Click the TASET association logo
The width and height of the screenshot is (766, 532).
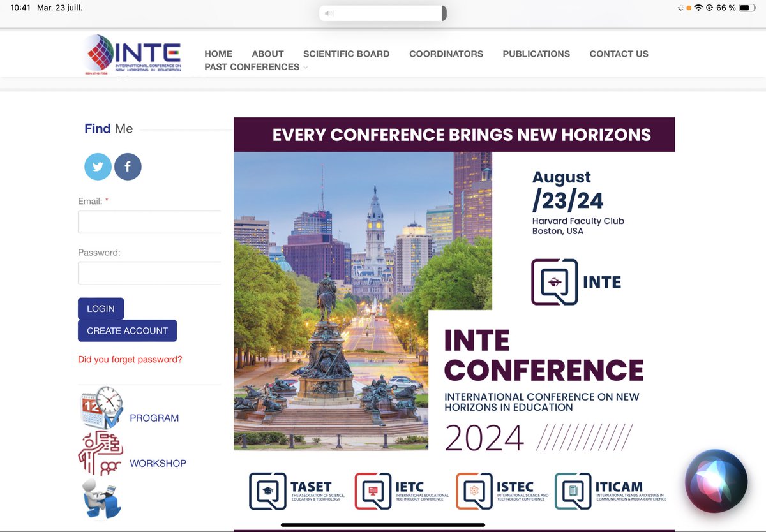297,491
